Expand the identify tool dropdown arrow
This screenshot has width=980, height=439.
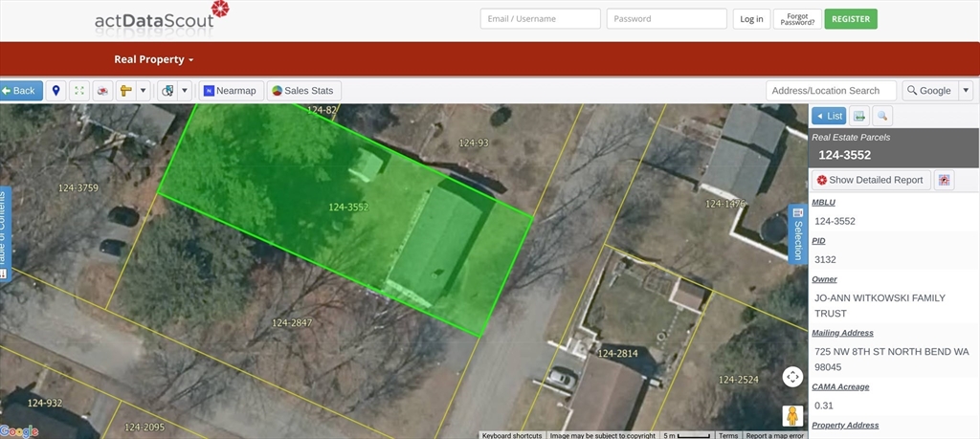click(184, 91)
